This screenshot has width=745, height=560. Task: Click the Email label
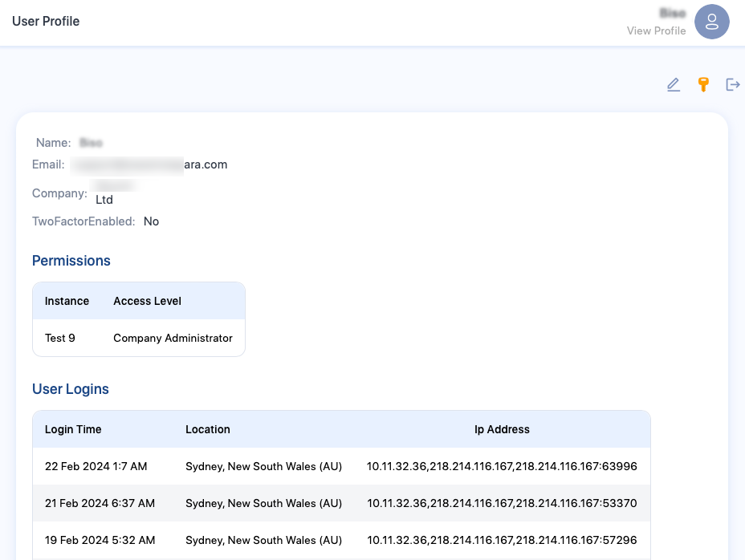(48, 164)
